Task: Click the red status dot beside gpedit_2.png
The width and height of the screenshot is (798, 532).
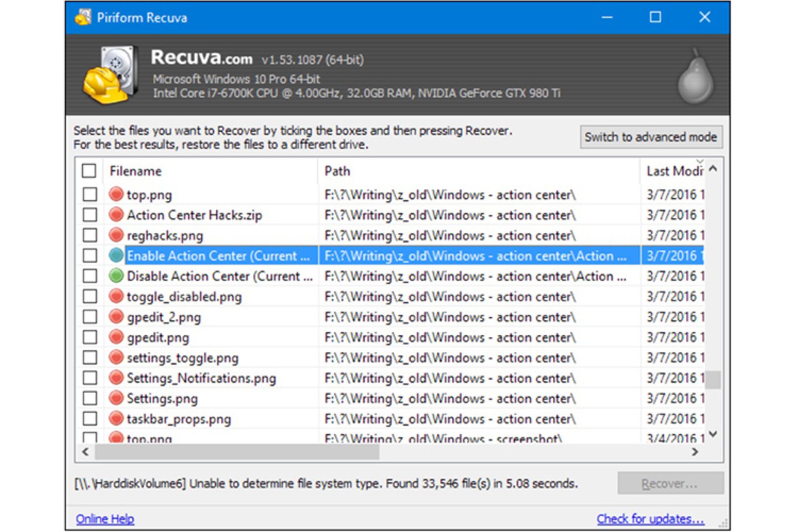Action: point(116,316)
